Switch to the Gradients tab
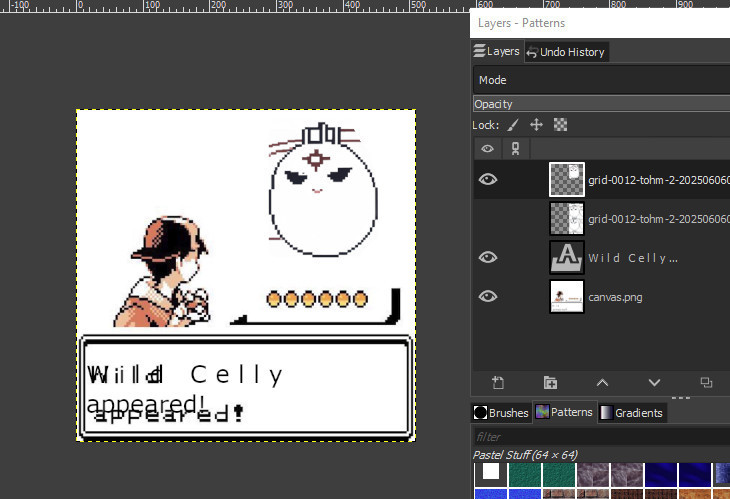 coord(632,413)
